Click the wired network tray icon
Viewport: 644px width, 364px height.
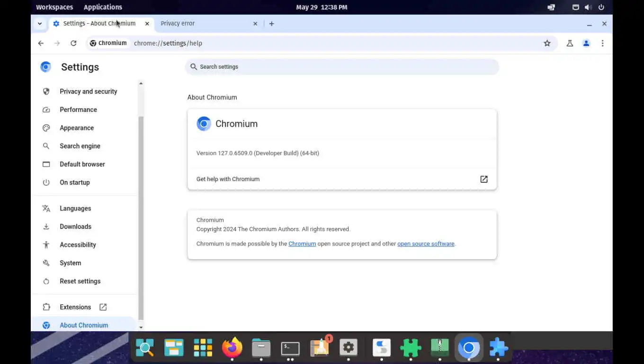[576, 7]
